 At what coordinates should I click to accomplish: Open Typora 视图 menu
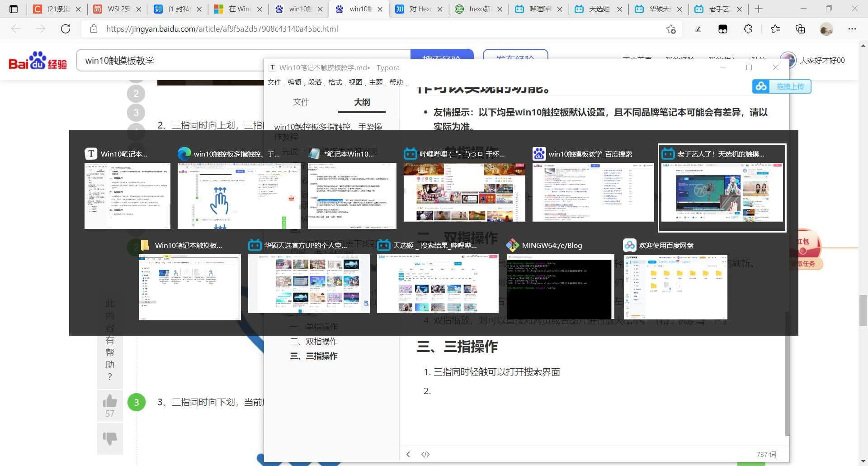point(355,82)
